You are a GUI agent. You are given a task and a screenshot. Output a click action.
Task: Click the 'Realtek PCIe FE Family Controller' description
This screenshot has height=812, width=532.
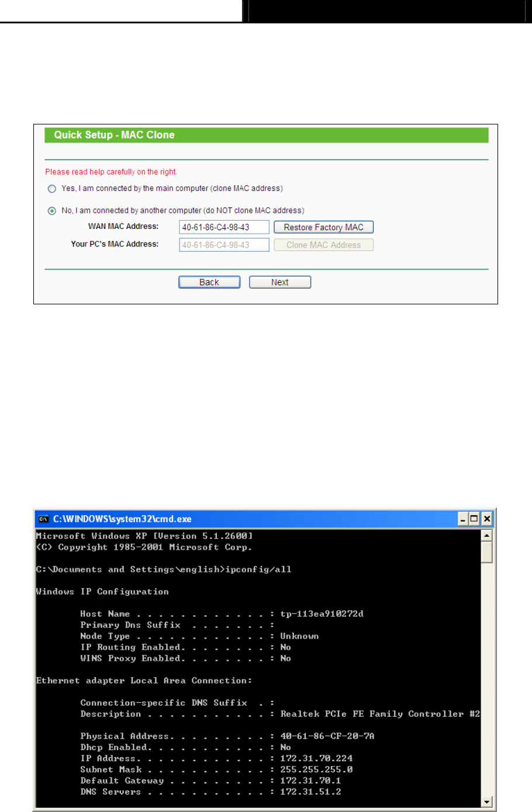click(380, 714)
